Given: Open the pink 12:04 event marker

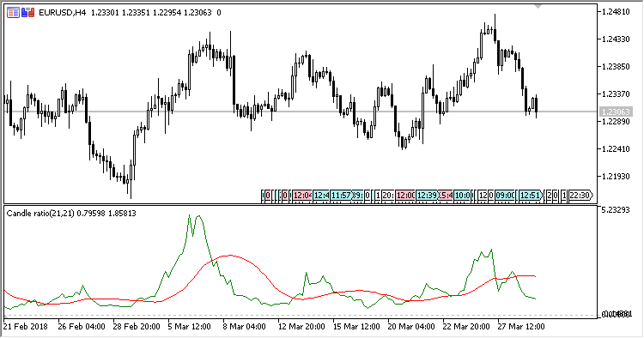Looking at the screenshot, I should [x=302, y=196].
